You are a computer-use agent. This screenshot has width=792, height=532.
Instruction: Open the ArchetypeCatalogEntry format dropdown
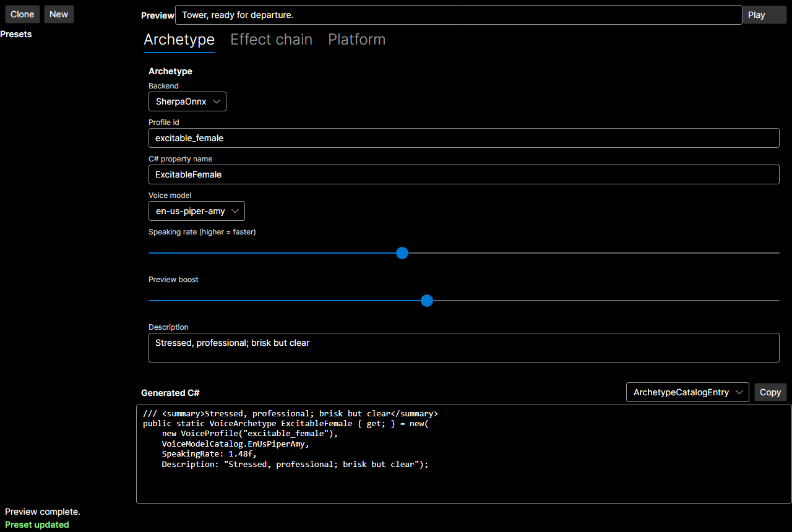[x=687, y=392]
